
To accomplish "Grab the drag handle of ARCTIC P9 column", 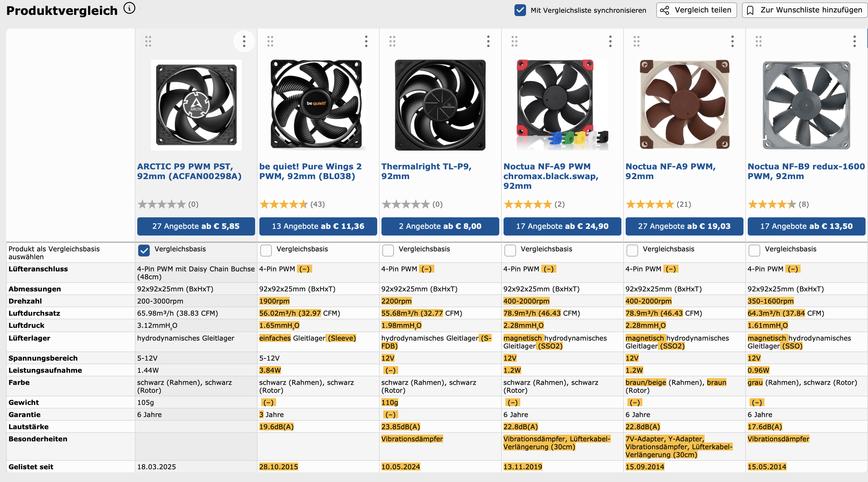I will click(x=148, y=41).
